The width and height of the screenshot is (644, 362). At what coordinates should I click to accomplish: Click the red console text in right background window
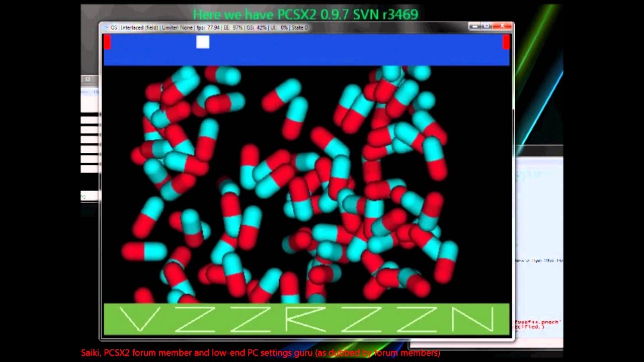click(x=538, y=324)
